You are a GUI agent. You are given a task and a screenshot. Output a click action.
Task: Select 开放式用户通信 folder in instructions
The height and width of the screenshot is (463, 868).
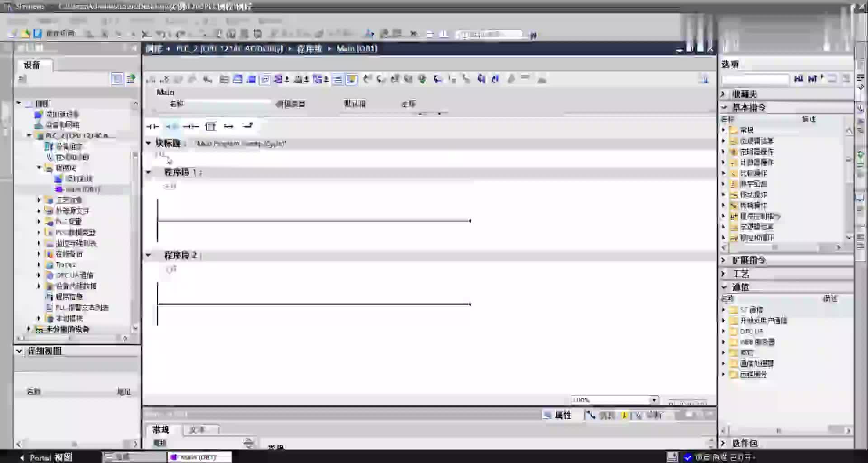tap(763, 321)
